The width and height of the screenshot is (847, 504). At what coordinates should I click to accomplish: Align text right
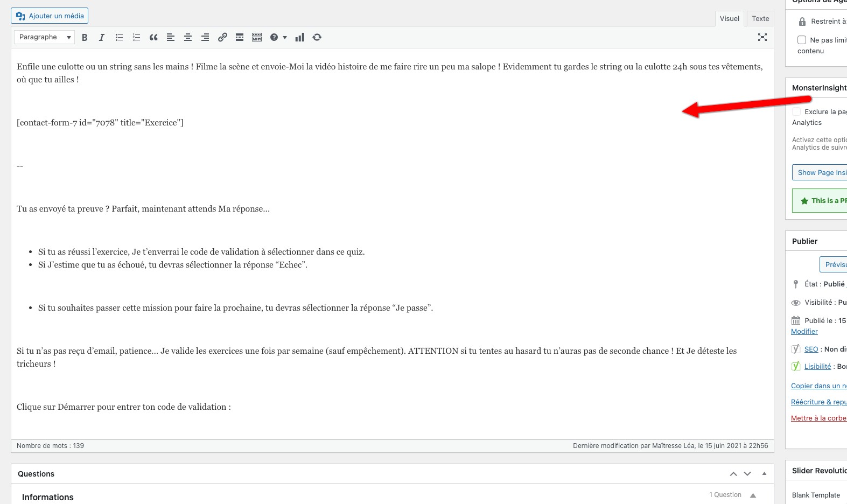[205, 37]
